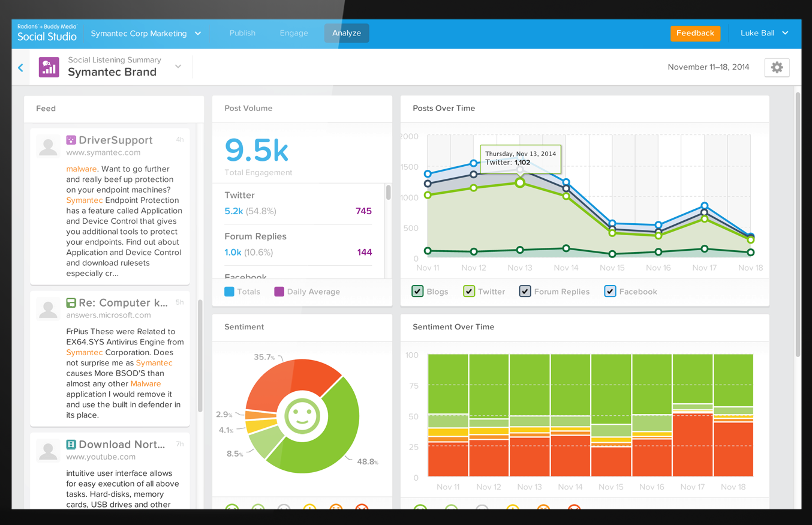Click the smiley face in Sentiment donut

[302, 416]
